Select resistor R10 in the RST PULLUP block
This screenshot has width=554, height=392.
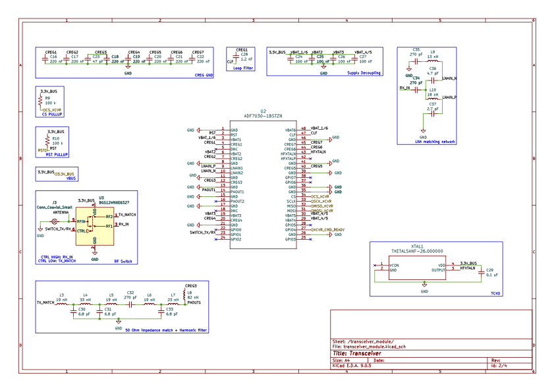(49, 142)
